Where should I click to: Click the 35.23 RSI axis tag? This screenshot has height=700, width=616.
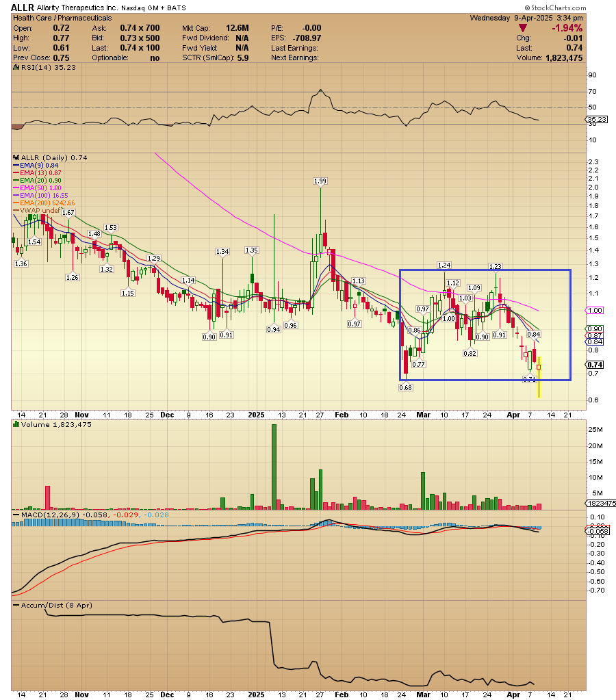(597, 120)
